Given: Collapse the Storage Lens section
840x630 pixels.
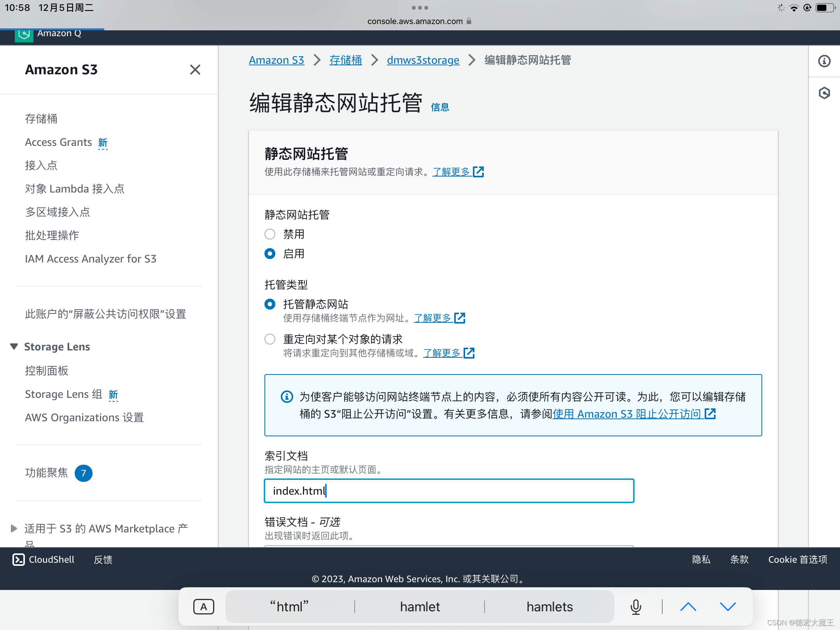Looking at the screenshot, I should (14, 346).
